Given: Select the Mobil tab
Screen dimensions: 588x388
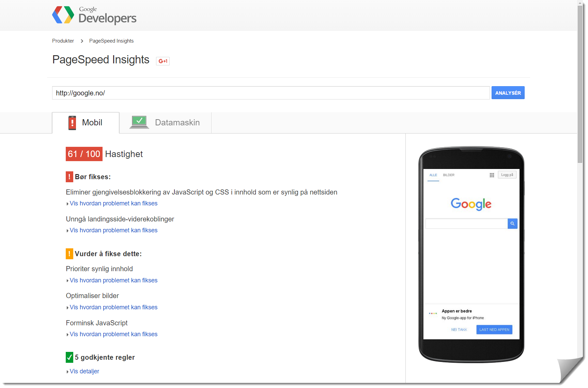Looking at the screenshot, I should point(86,123).
